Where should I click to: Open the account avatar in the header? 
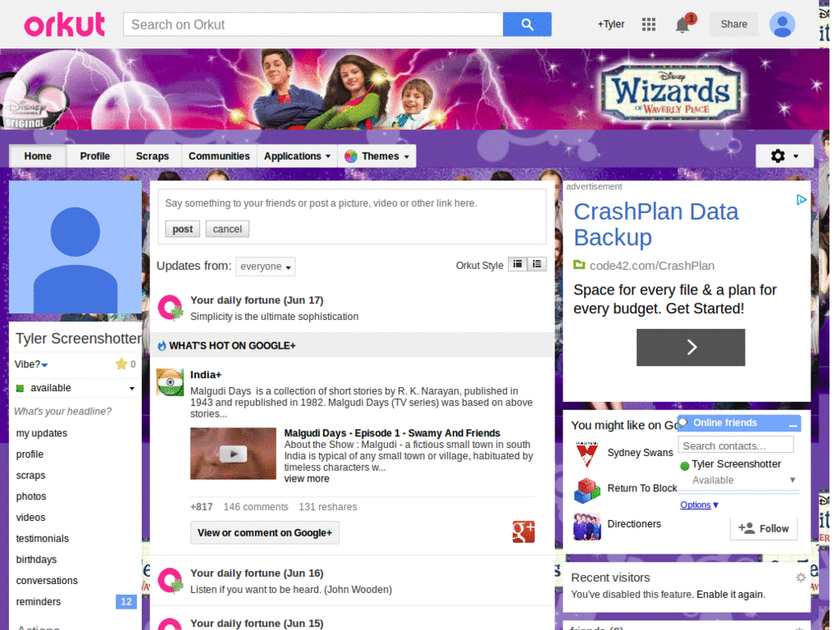(782, 24)
